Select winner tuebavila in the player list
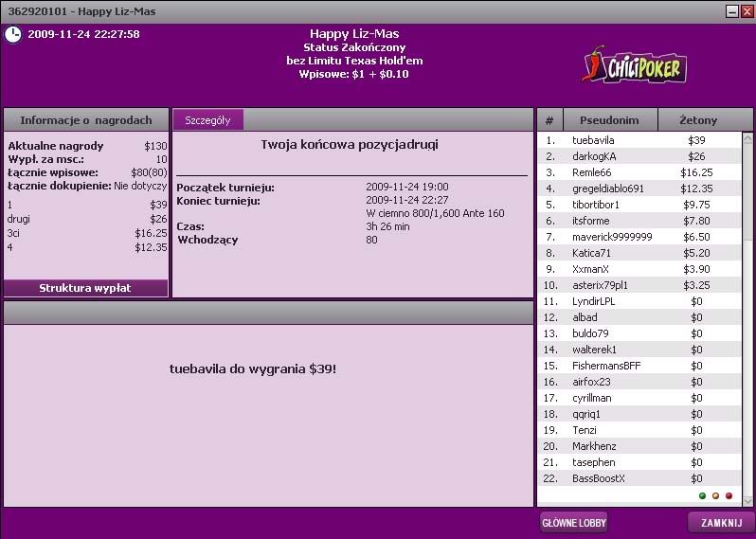This screenshot has height=539, width=756. pos(593,140)
